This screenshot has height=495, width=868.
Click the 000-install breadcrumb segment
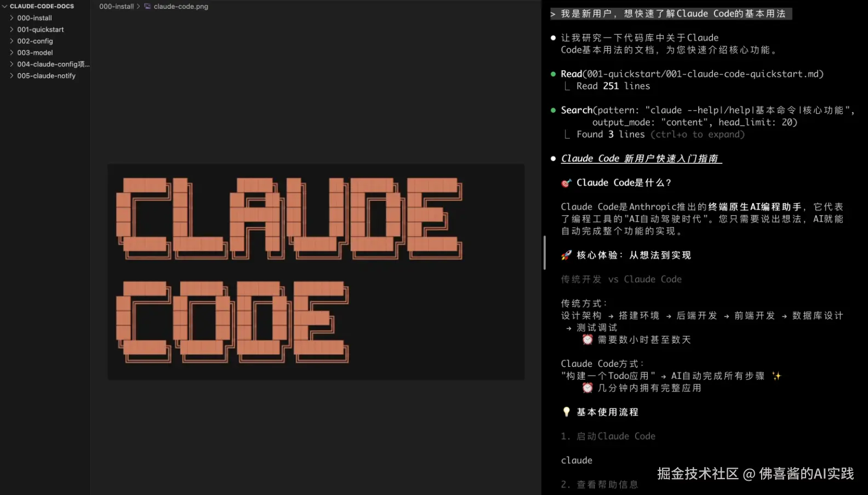click(116, 7)
